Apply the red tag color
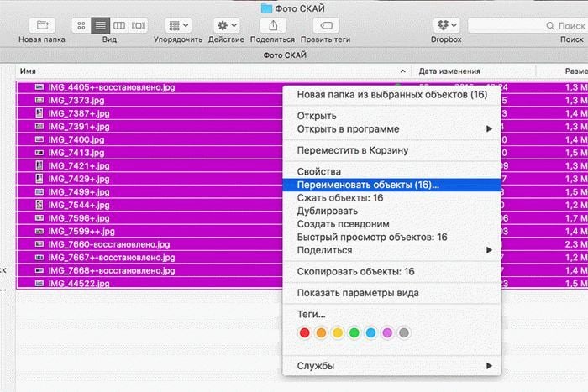Screen dimensions: 588x392 305,333
